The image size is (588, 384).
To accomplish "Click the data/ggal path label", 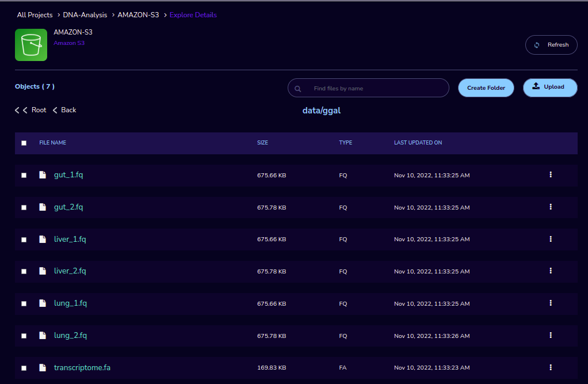I will click(322, 111).
